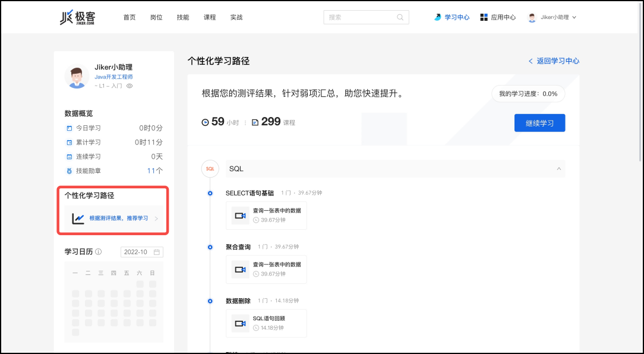Open the SQL语句回顾 course card
This screenshot has height=354, width=644.
click(266, 324)
